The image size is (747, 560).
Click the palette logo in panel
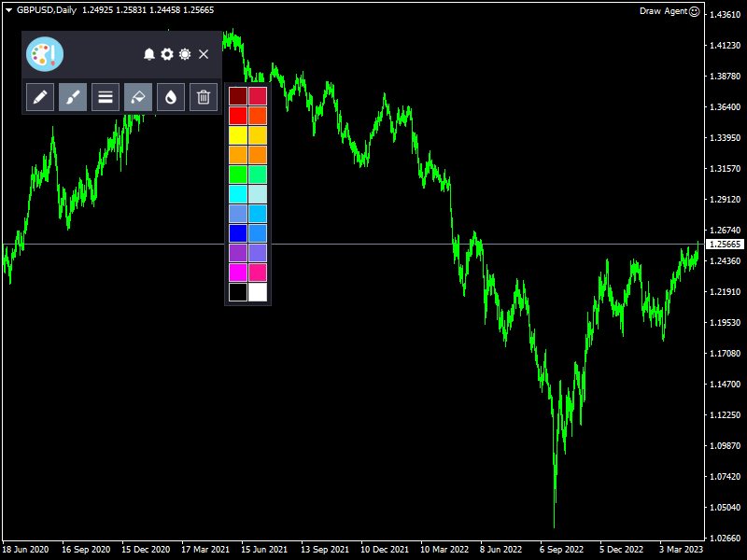[x=44, y=54]
